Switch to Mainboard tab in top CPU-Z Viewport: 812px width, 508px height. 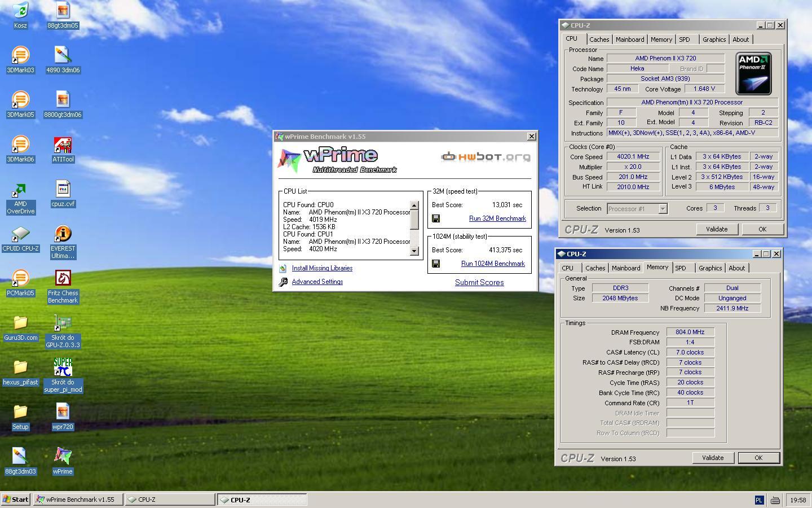point(629,40)
